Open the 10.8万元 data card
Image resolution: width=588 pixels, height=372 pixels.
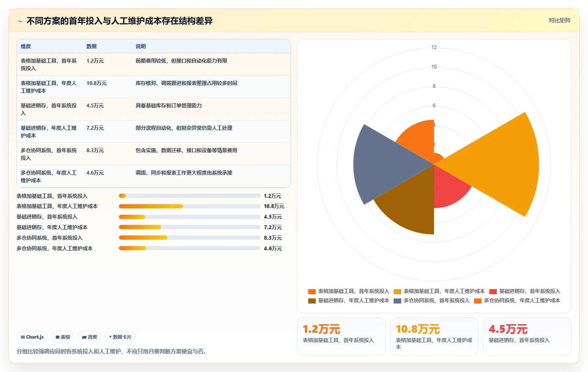434,336
